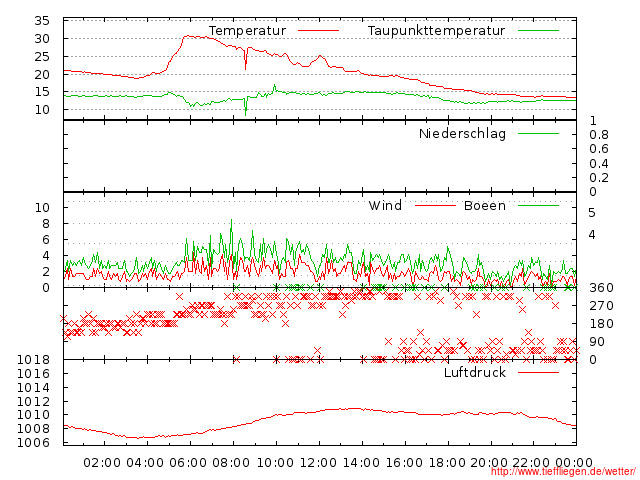Image resolution: width=640 pixels, height=480 pixels.
Task: Click the 360 wind direction axis value
Action: tap(601, 288)
